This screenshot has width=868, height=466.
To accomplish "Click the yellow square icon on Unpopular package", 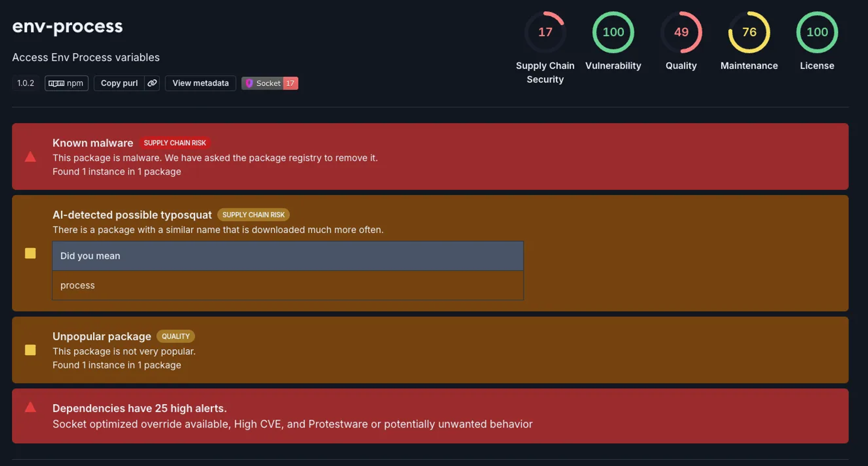I will coord(30,350).
